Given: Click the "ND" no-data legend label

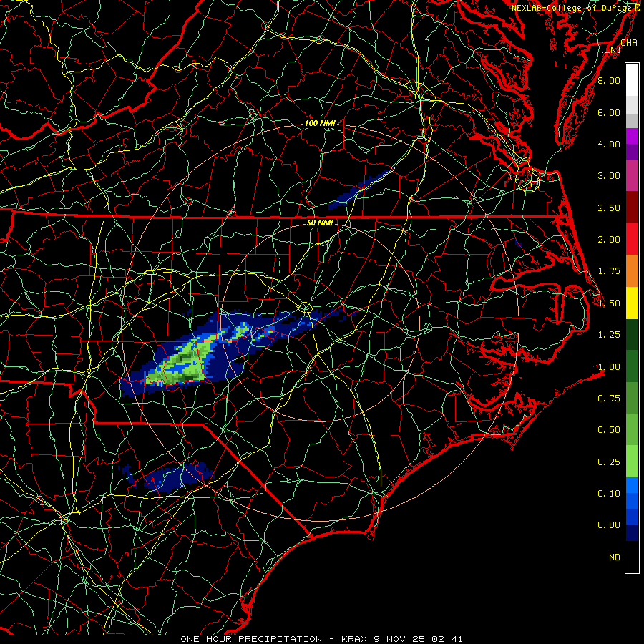Looking at the screenshot, I should coord(615,557).
